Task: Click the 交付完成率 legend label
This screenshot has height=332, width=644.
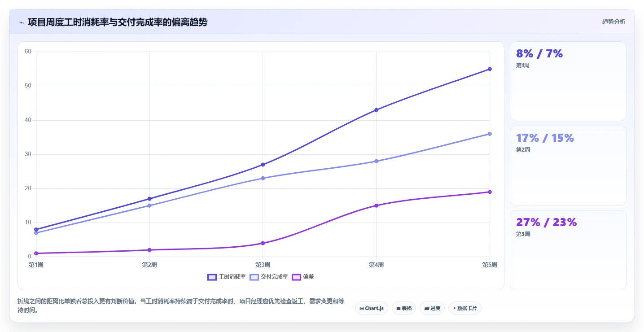Action: (274, 277)
